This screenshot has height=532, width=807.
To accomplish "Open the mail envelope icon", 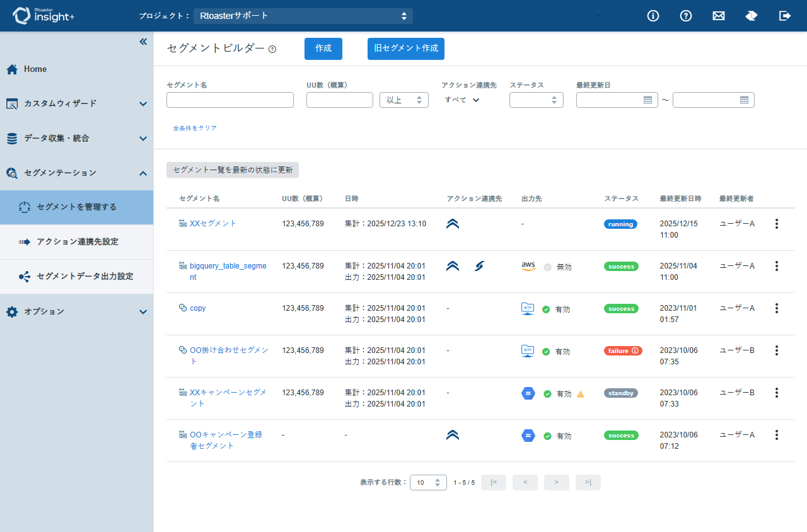I will [719, 16].
